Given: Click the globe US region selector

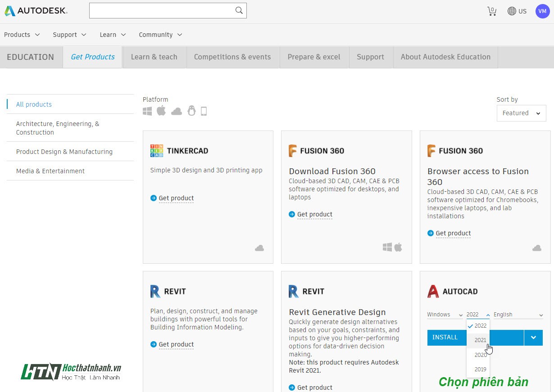Looking at the screenshot, I should click(517, 11).
